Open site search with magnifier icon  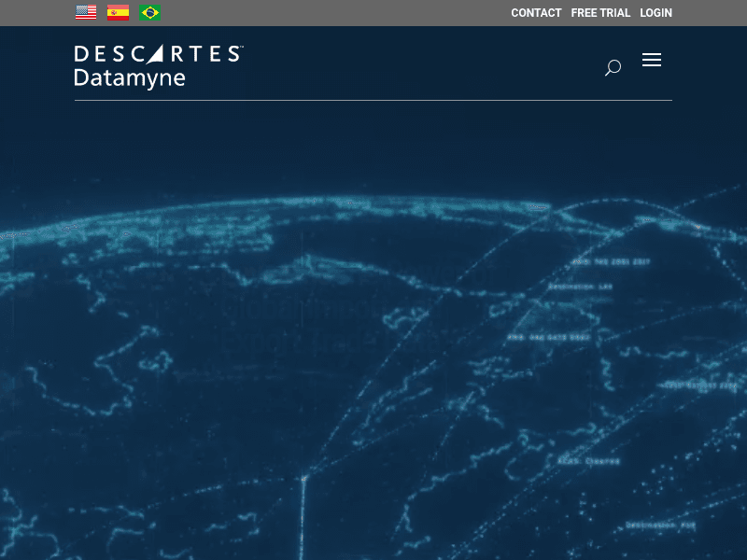point(613,67)
